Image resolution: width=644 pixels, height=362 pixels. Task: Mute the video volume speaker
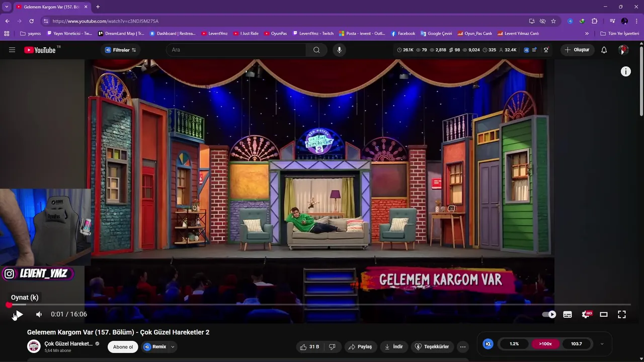pos(39,314)
